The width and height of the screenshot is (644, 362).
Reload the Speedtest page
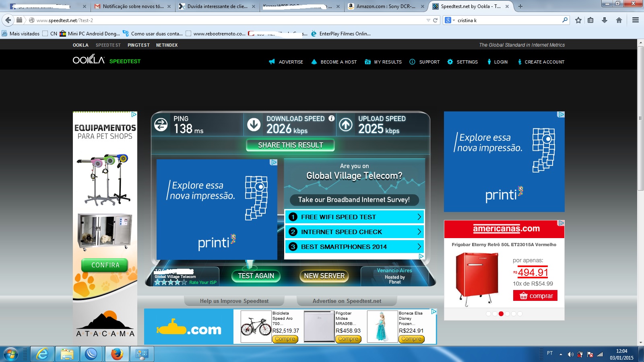tap(435, 20)
